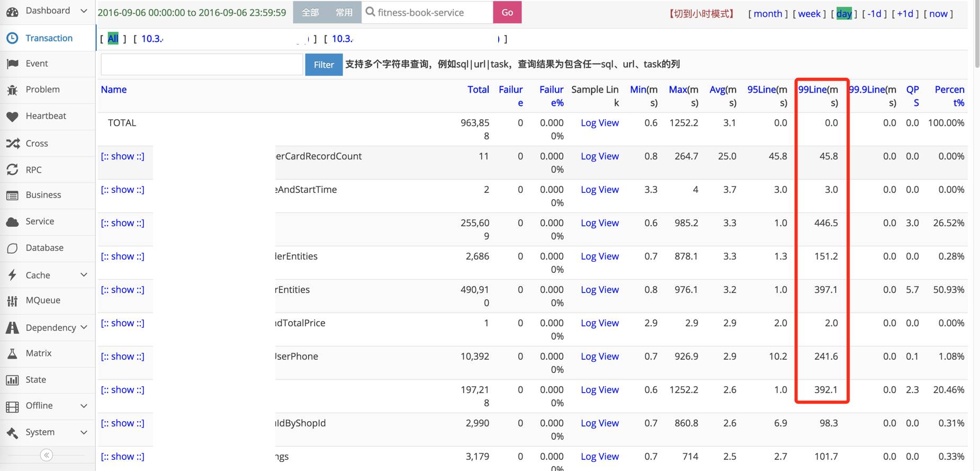Switch to hour mode via 切到小时模式
Image resolution: width=980 pixels, height=471 pixels.
click(x=702, y=14)
